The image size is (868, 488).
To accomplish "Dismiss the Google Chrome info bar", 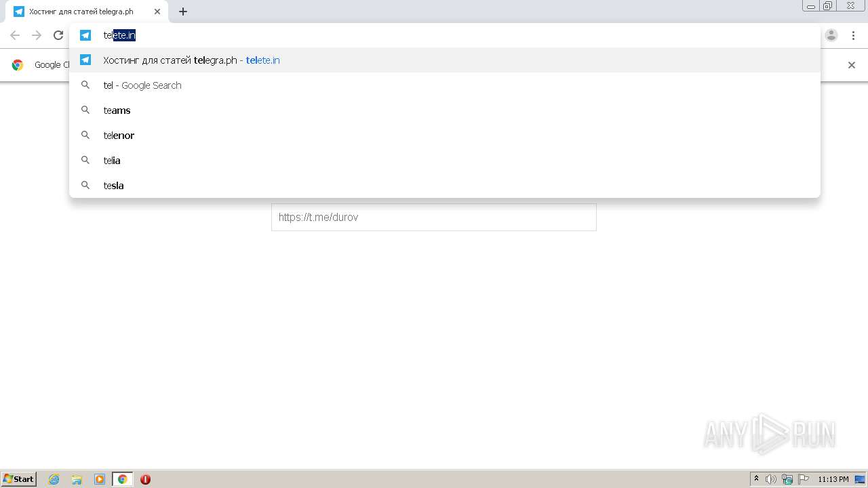I will (852, 65).
